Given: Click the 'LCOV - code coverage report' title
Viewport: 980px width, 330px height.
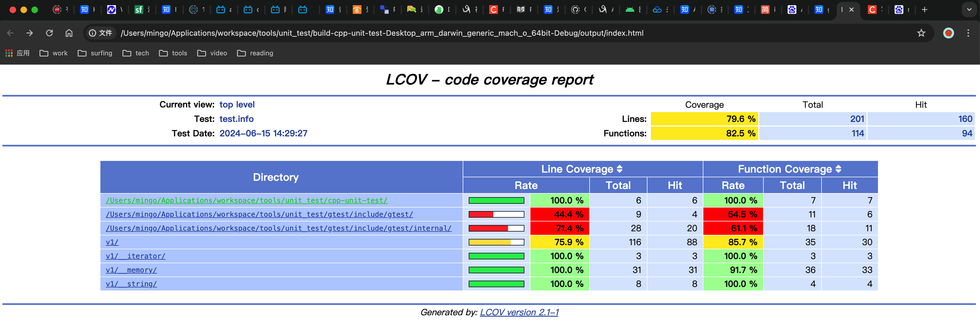Looking at the screenshot, I should pos(490,79).
